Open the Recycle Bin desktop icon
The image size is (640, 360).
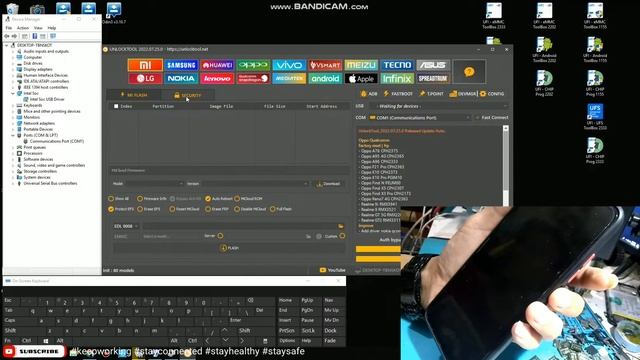click(x=13, y=8)
